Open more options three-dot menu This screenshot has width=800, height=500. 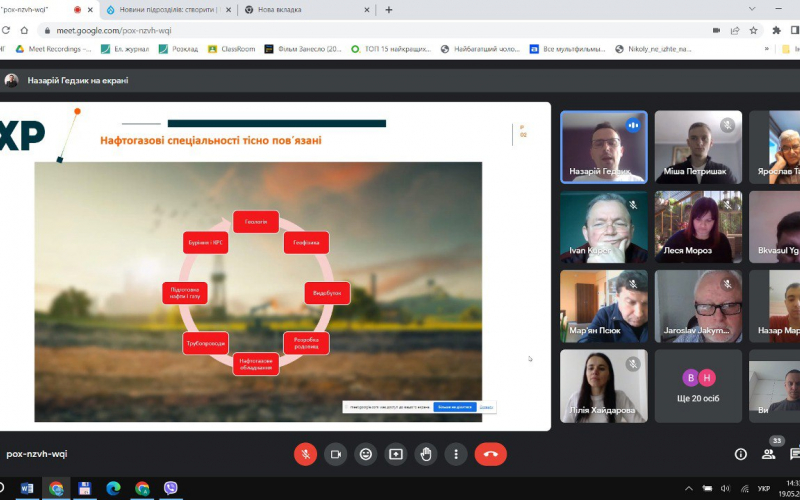coord(456,454)
